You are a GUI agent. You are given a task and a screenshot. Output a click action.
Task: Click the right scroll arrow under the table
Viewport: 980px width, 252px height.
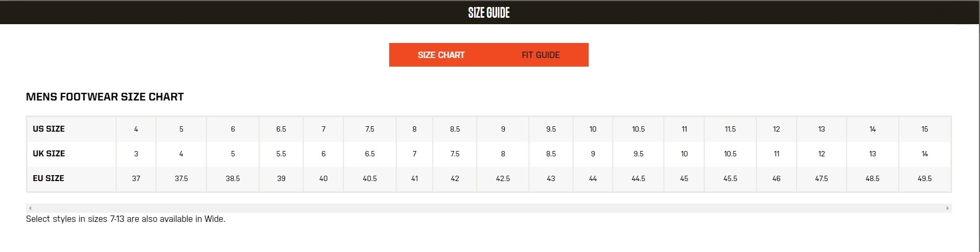pyautogui.click(x=947, y=208)
